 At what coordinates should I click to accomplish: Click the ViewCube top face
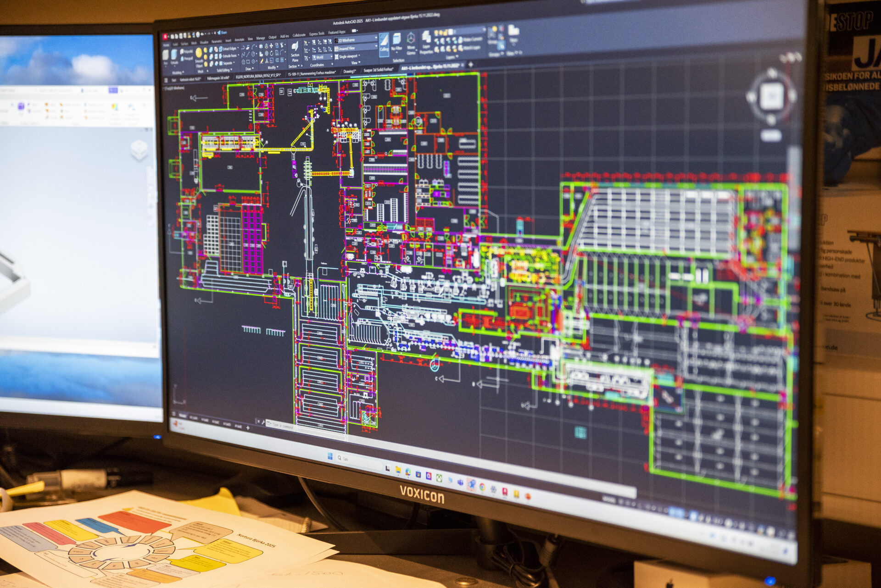click(x=771, y=97)
